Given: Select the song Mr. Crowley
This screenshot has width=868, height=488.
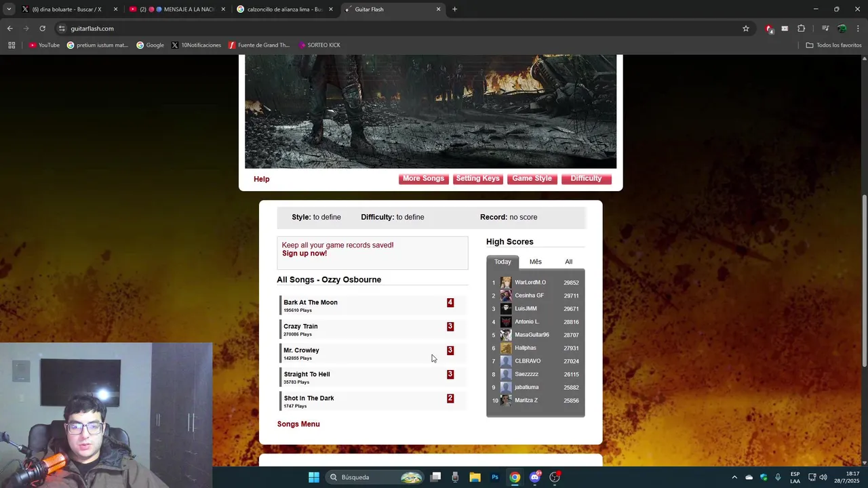Looking at the screenshot, I should pos(372,353).
